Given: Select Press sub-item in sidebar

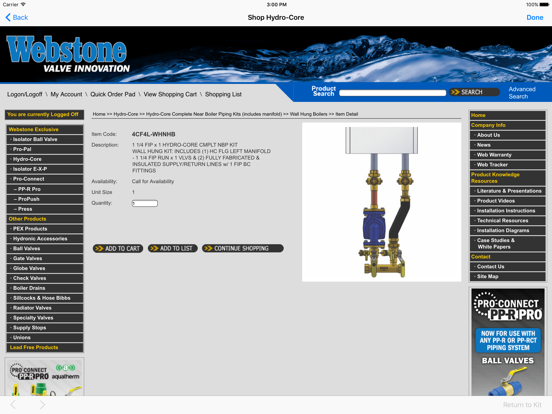Looking at the screenshot, I should (x=45, y=209).
